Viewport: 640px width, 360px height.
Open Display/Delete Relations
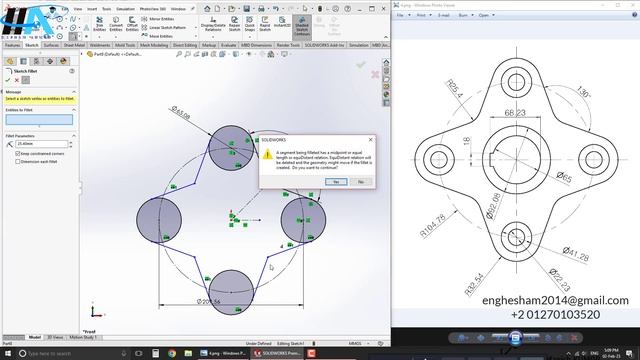[213, 24]
